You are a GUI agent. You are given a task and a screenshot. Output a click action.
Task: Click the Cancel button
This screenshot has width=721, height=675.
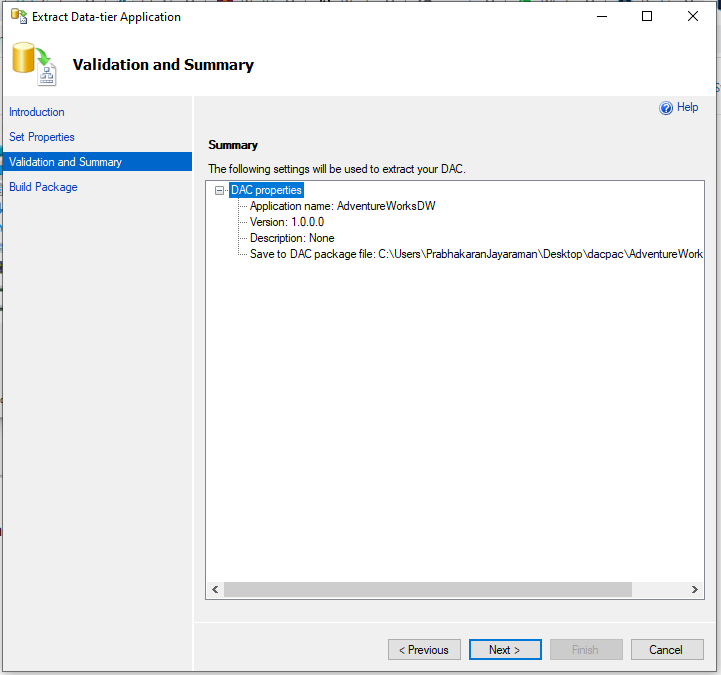pyautogui.click(x=667, y=649)
